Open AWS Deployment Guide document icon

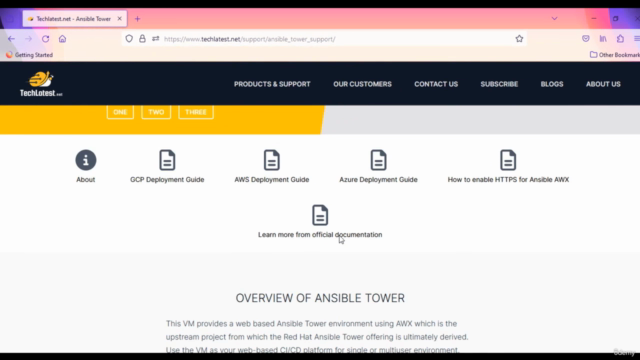pos(271,160)
